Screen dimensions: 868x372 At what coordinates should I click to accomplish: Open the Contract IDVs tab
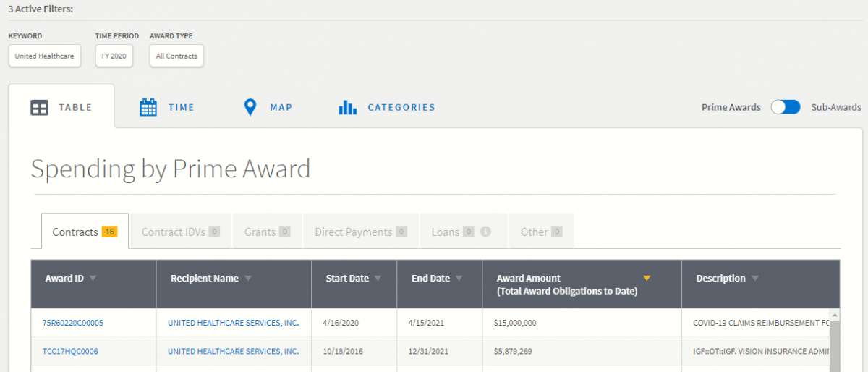[x=181, y=232]
